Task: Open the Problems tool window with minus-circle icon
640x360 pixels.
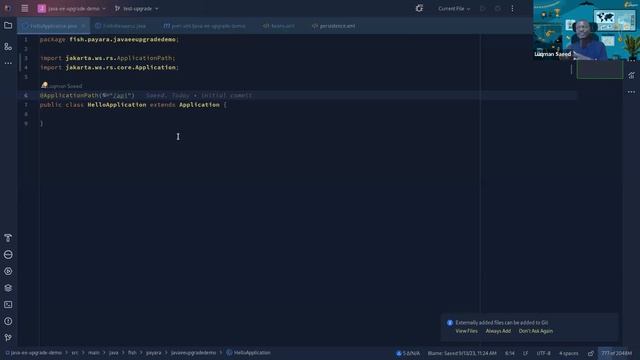Action: [8, 255]
